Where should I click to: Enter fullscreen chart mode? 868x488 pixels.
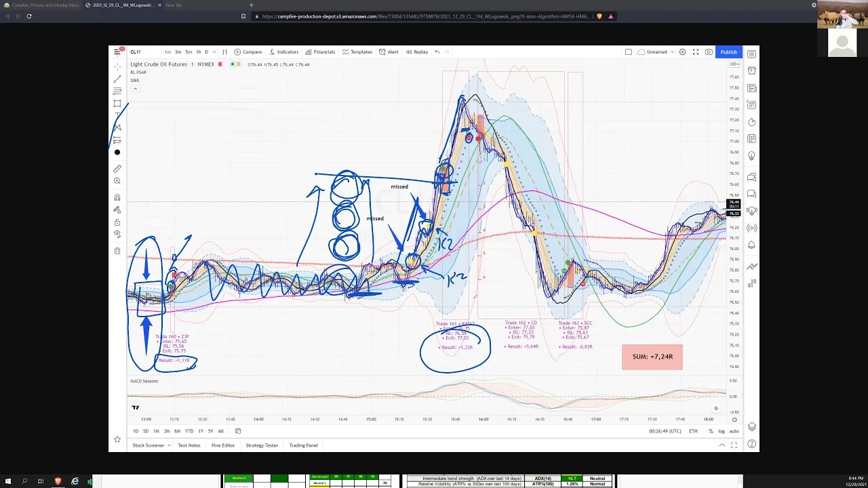696,52
